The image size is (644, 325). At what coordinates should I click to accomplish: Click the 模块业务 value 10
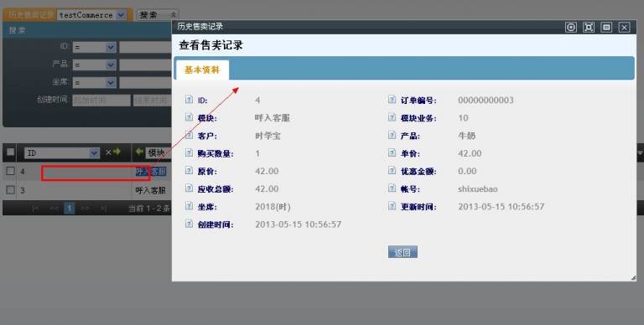click(x=463, y=118)
